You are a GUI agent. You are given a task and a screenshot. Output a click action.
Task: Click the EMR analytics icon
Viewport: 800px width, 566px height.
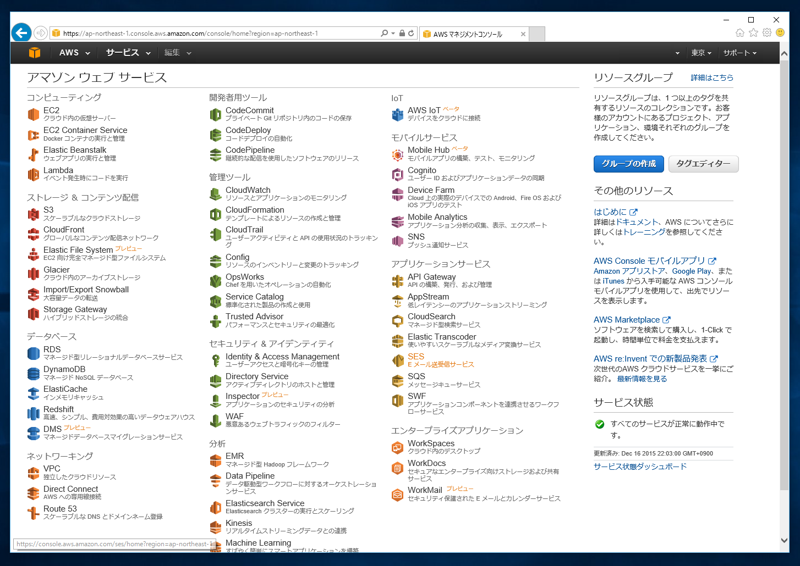click(215, 460)
